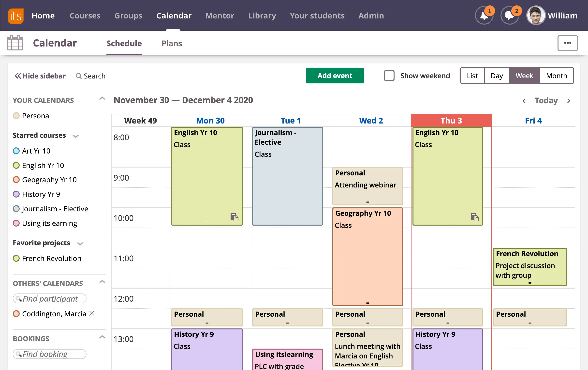Click the itslearning logo icon
Image resolution: width=588 pixels, height=370 pixels.
[16, 16]
